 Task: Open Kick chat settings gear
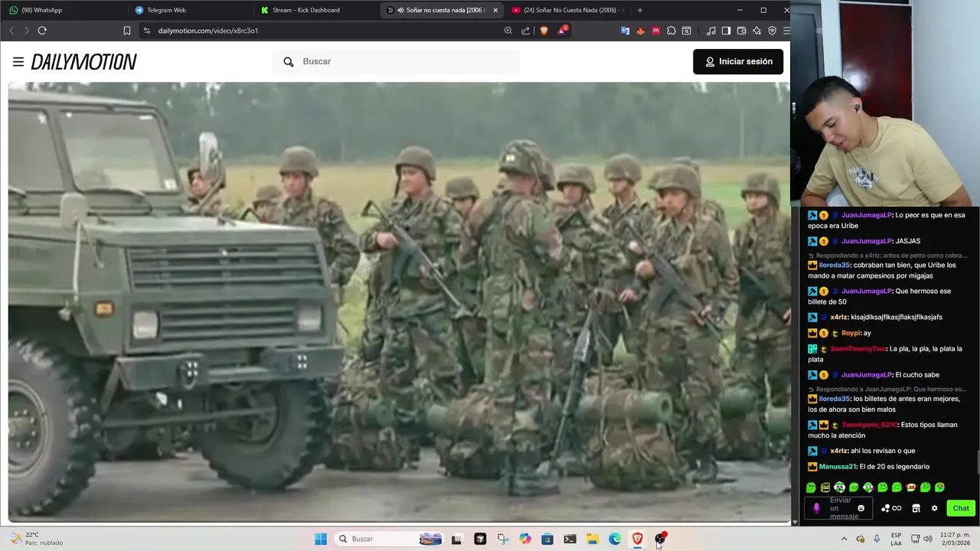click(934, 508)
